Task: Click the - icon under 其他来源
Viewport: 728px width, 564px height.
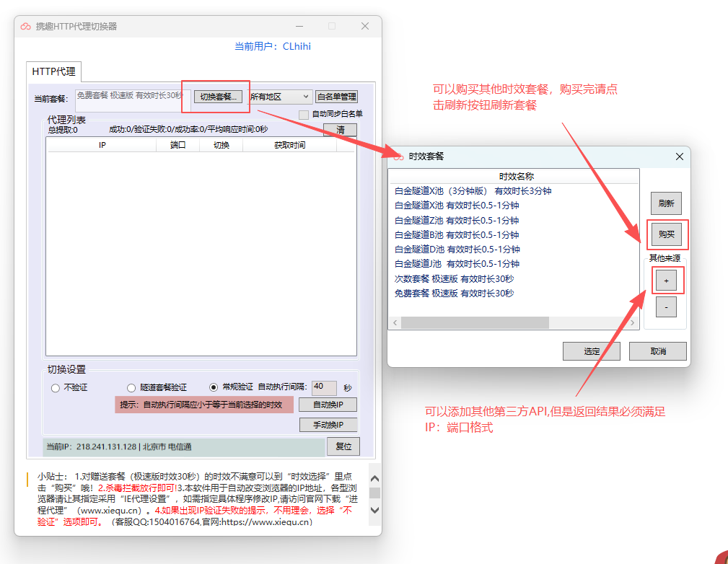Action: click(x=665, y=307)
